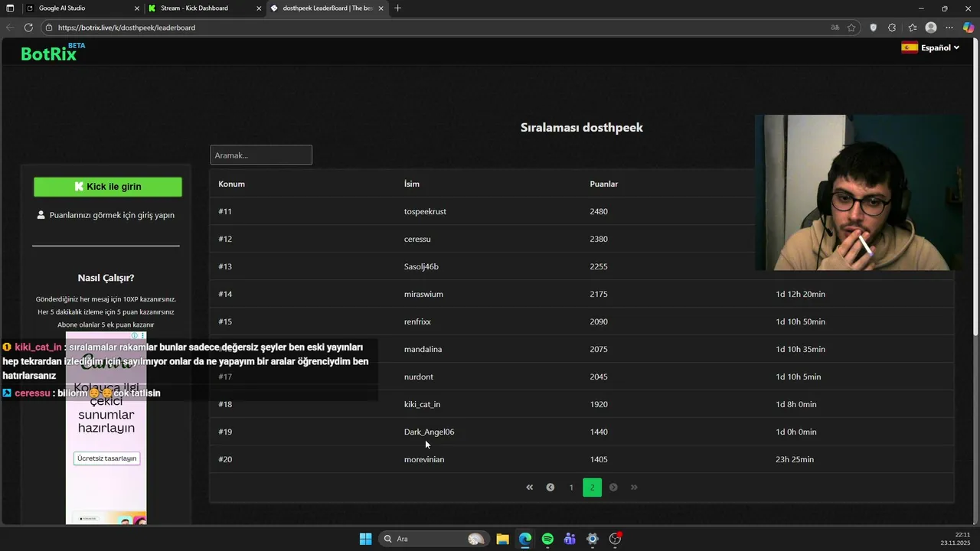Reload the page

tap(28, 28)
